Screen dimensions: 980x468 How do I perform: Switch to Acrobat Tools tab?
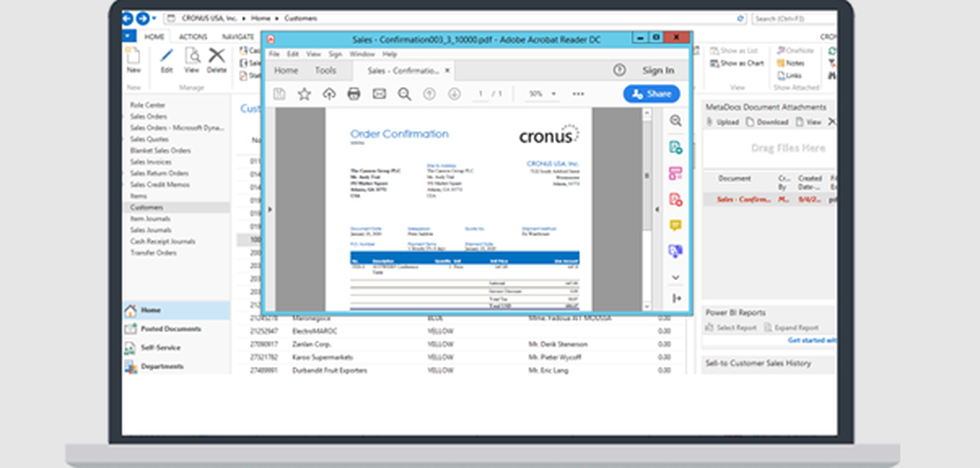tap(325, 70)
